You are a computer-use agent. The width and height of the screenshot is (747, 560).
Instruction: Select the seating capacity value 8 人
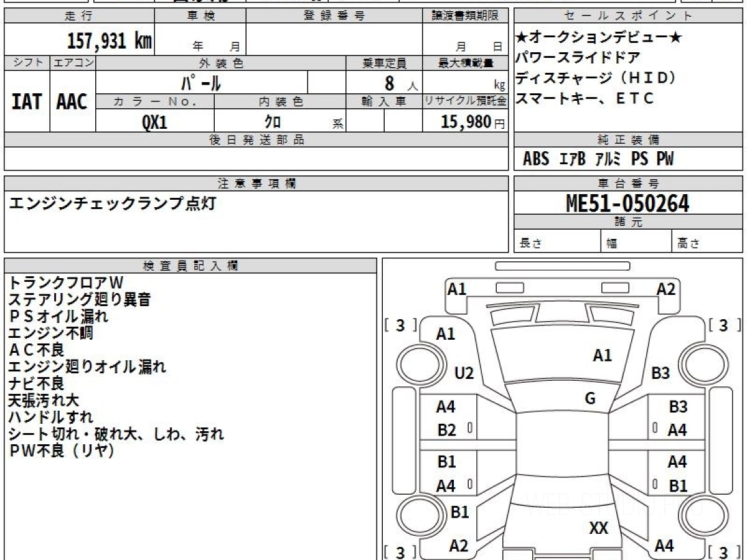click(x=401, y=82)
